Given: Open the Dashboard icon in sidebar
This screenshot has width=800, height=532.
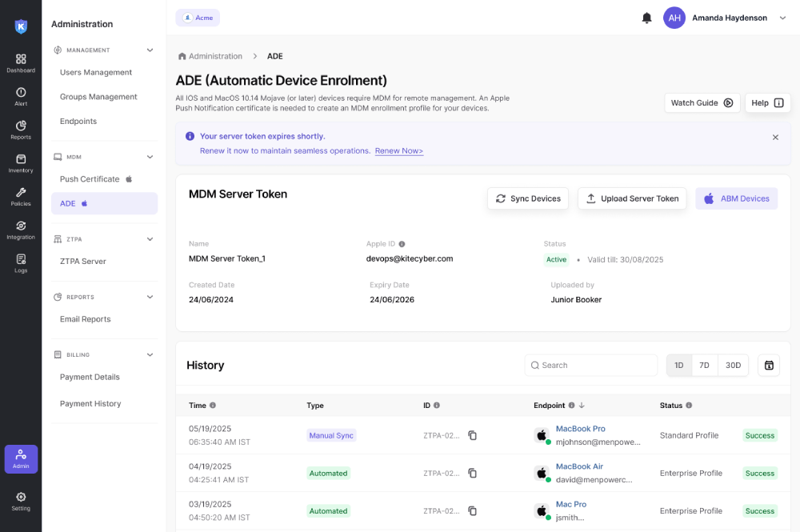Looking at the screenshot, I should pos(21,63).
